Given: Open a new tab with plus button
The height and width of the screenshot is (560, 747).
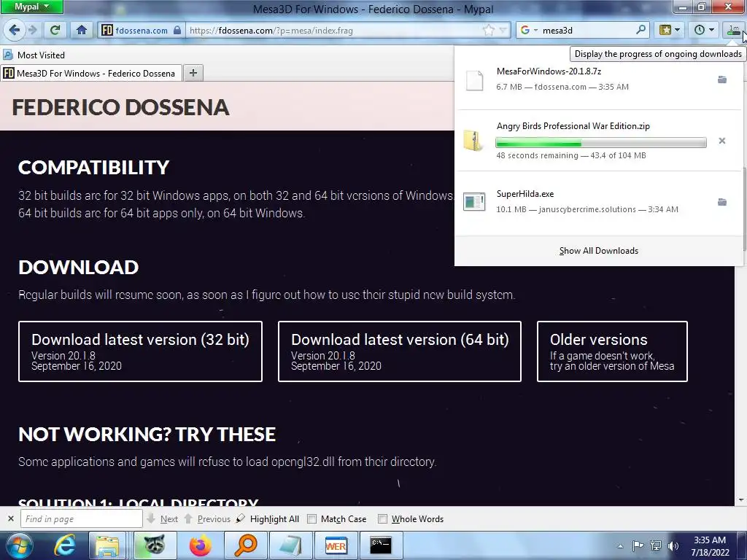Looking at the screenshot, I should point(193,73).
